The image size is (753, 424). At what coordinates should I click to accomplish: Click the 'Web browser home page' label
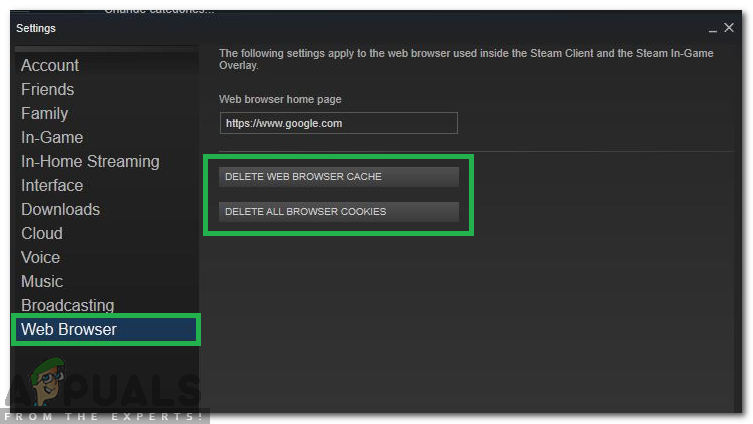(x=280, y=99)
